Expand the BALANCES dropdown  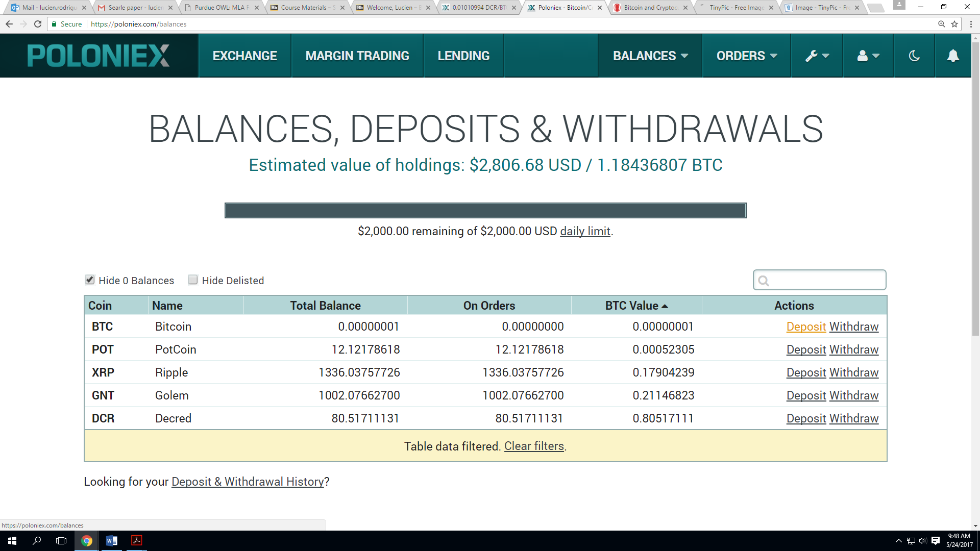(x=650, y=56)
